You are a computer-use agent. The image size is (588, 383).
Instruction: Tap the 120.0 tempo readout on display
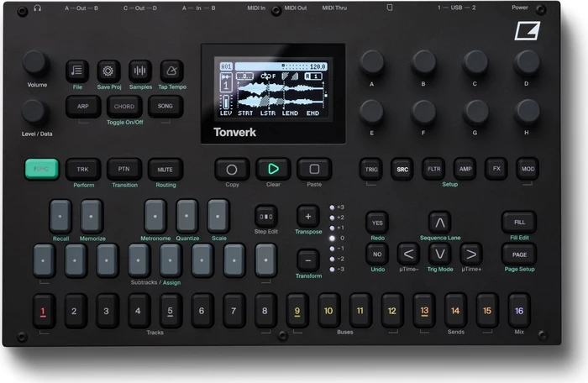[x=318, y=66]
